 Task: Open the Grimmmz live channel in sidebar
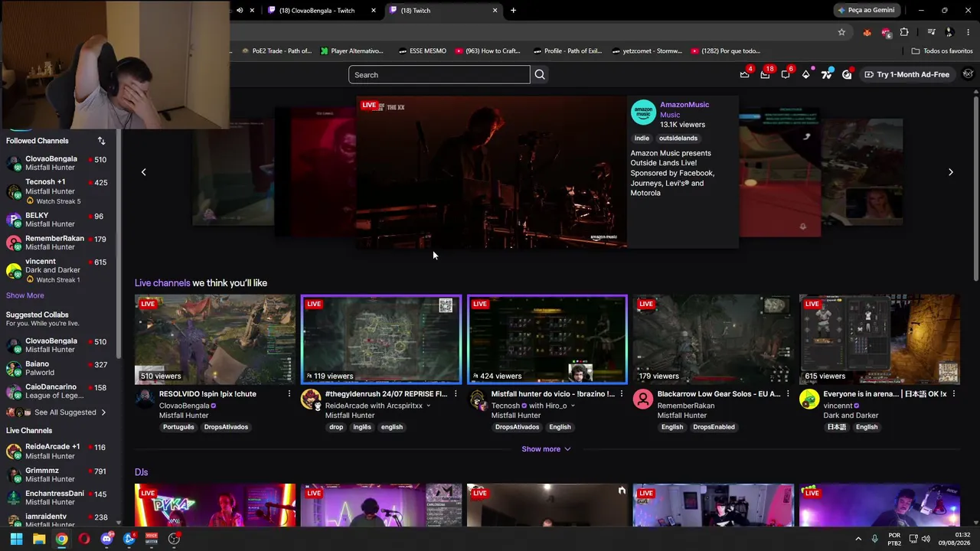click(x=57, y=475)
